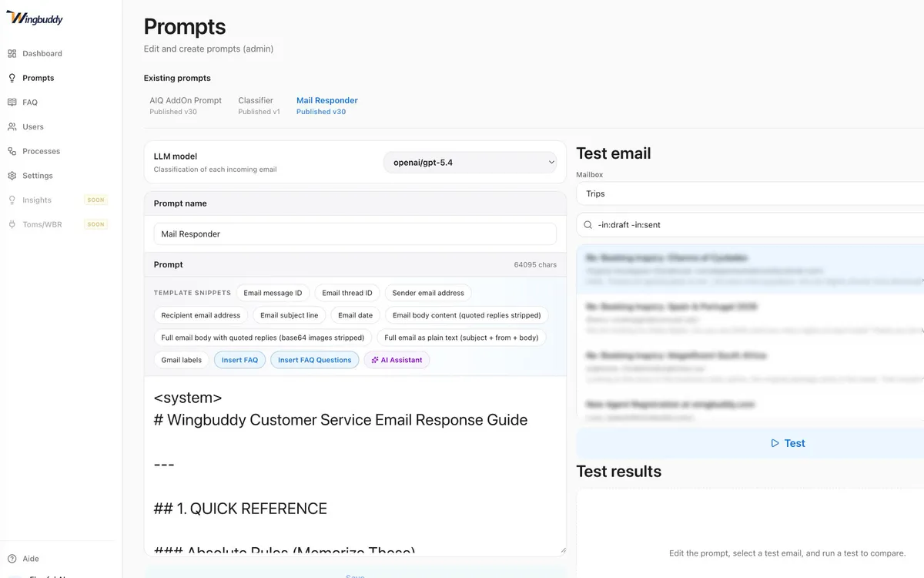The image size is (924, 578).
Task: Click the '64095 chars' counter
Action: tap(535, 265)
